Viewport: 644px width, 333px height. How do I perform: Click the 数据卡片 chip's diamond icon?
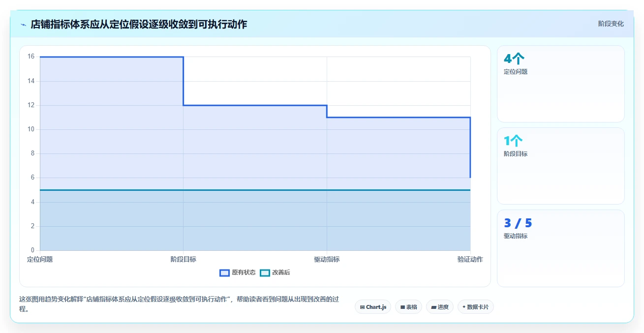coord(464,307)
